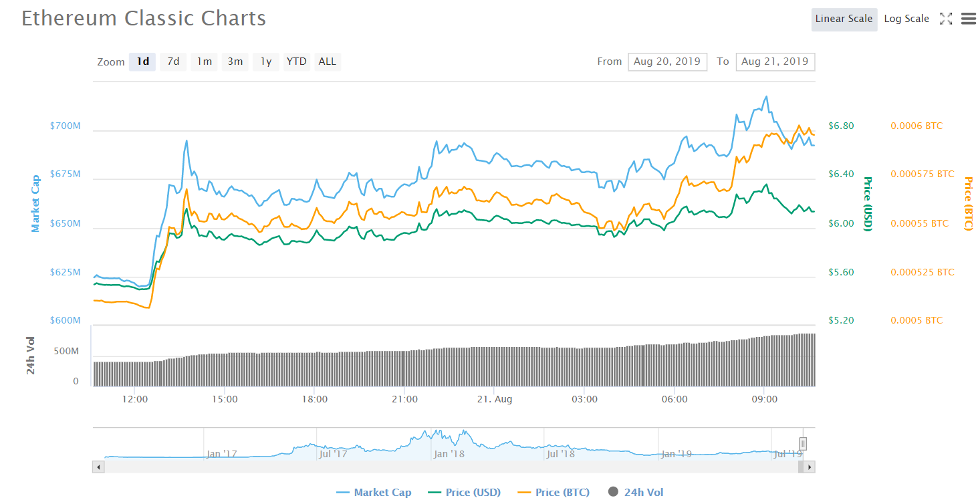Click navigator scrollbar right arrow

pos(809,467)
